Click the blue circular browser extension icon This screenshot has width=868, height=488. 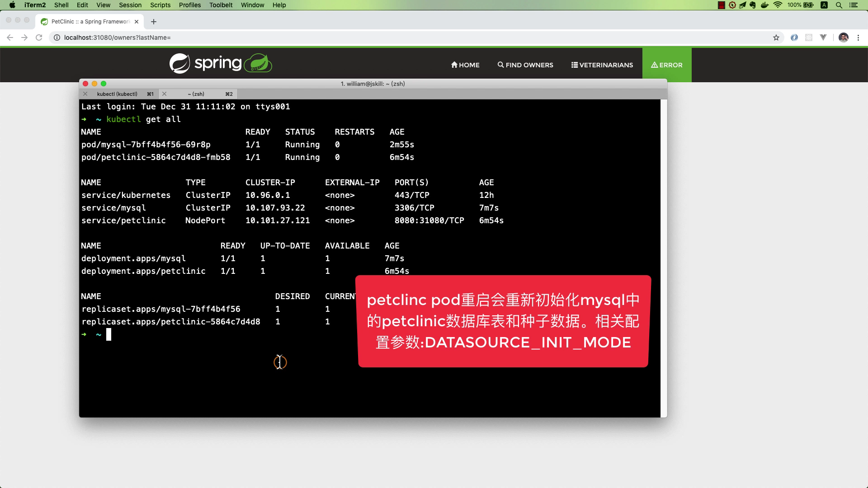pos(794,38)
